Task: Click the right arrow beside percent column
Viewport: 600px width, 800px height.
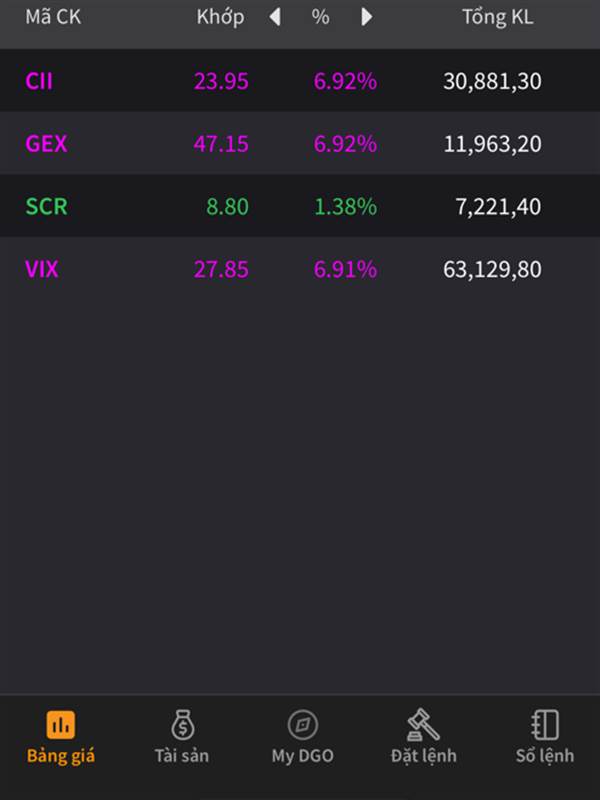Action: coord(367,17)
